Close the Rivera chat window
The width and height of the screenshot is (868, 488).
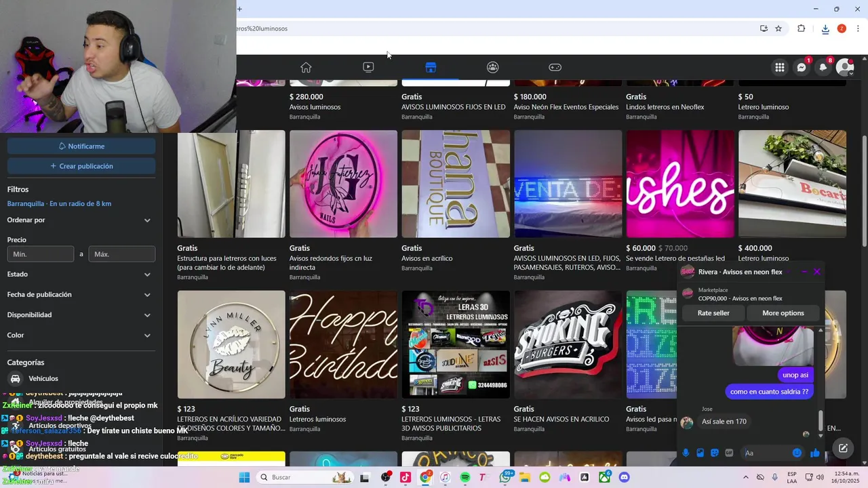coord(817,272)
